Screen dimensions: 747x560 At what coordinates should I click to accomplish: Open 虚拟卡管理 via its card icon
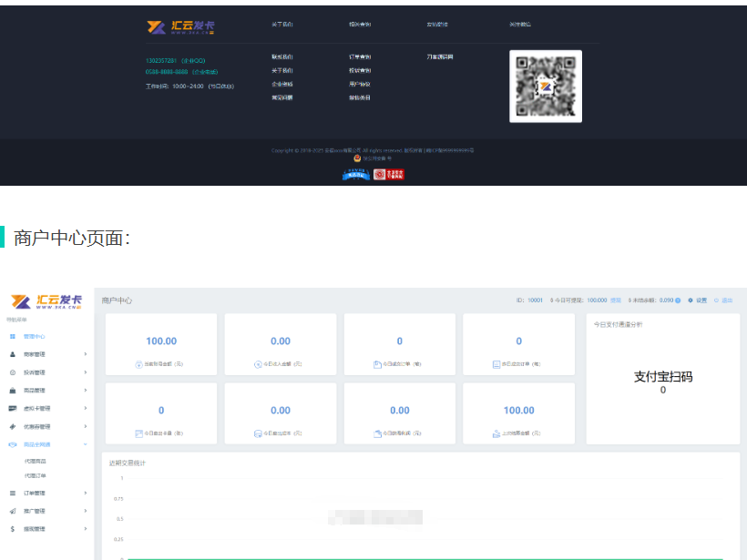click(13, 408)
